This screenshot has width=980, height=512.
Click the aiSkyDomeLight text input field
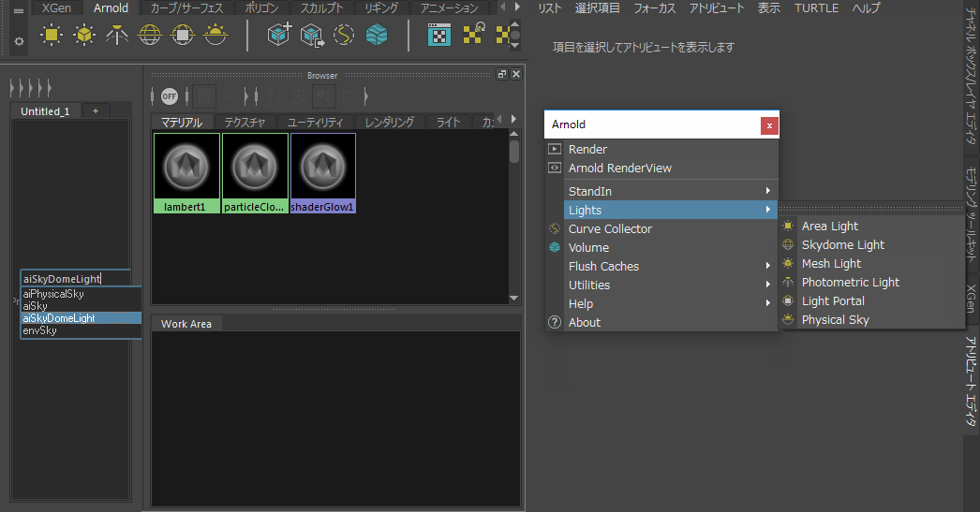tap(75, 279)
